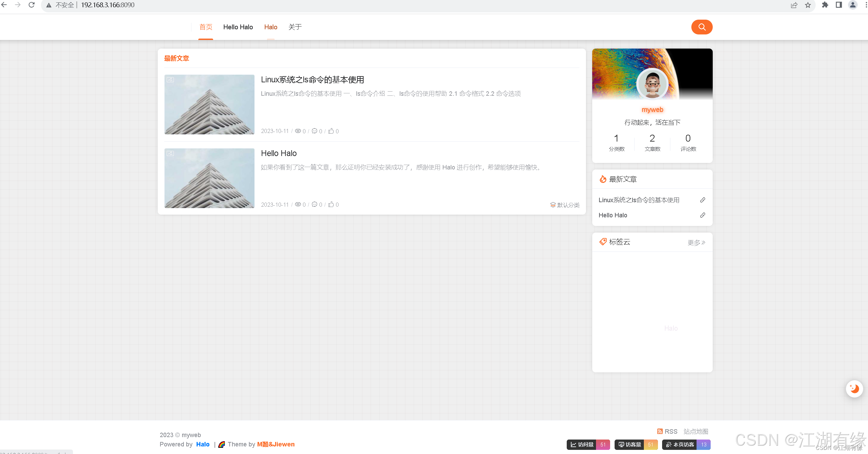Viewport: 868px width, 454px height.
Task: Click the Hello Halo article thumbnail
Action: point(209,178)
